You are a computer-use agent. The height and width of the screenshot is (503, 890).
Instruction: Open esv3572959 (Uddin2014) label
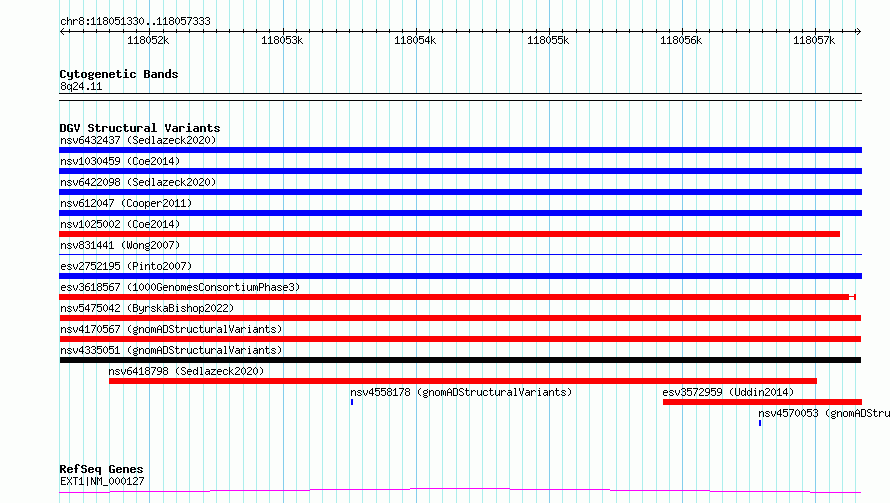[x=728, y=392]
